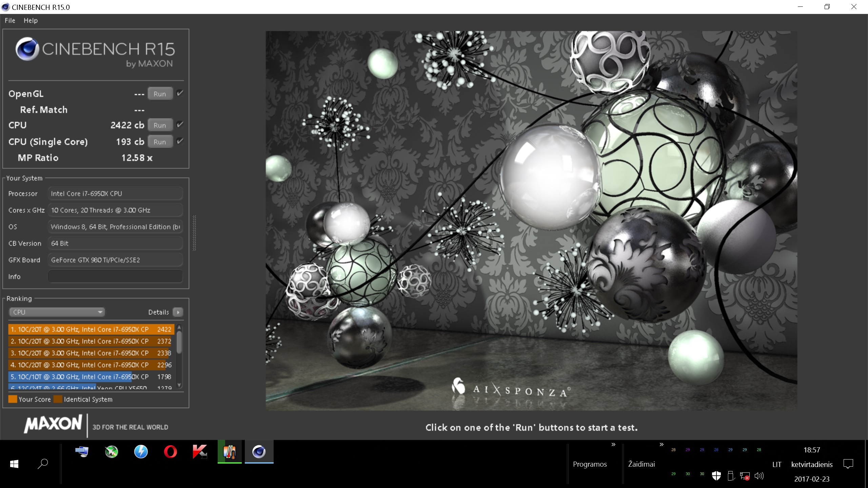Screen dimensions: 868x488
Task: Select ranking entry 5 with score 1798
Action: (x=91, y=377)
